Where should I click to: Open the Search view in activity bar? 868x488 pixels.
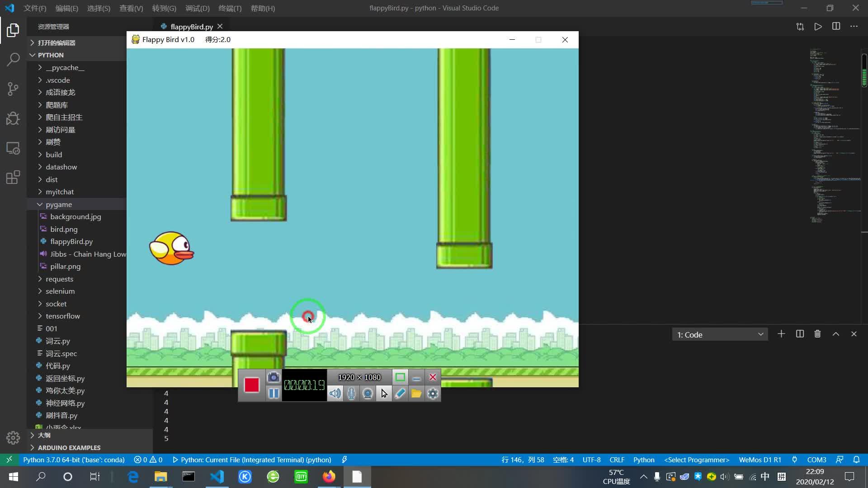tap(13, 59)
